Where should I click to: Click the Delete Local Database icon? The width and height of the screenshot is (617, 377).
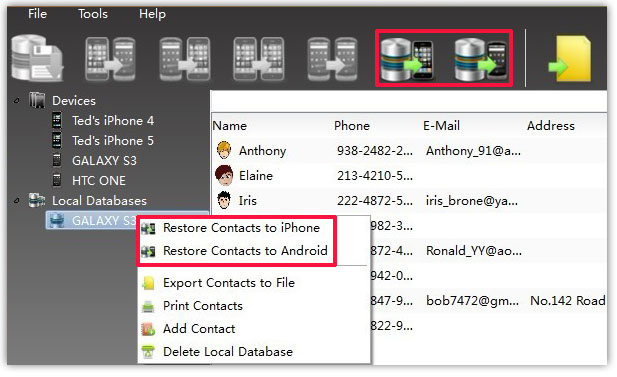[148, 352]
